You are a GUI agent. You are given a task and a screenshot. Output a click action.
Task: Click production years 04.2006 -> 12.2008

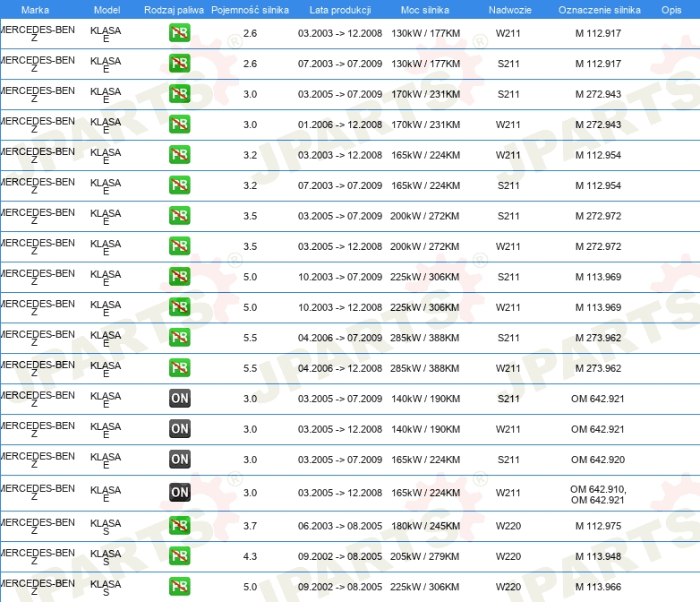tap(340, 368)
